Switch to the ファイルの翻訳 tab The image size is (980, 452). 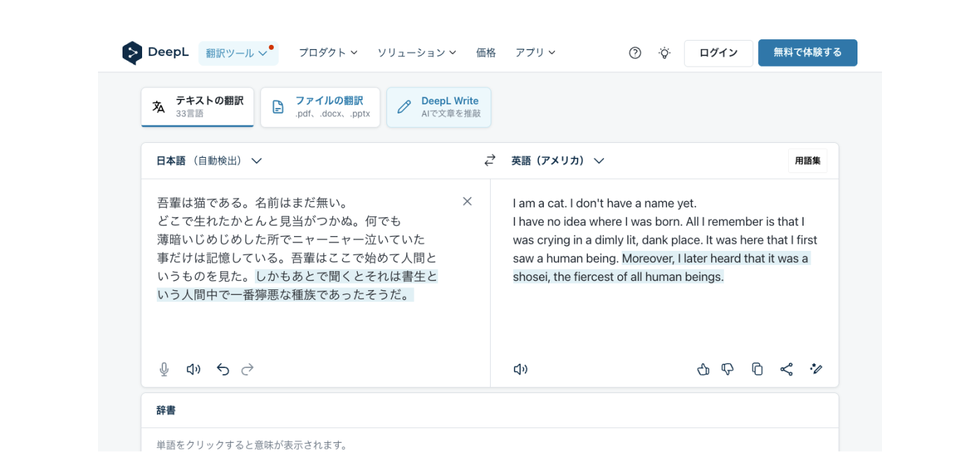point(321,107)
